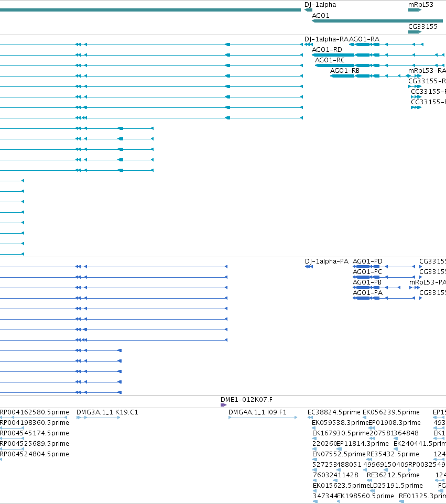The image size is (446, 504).
Task: Click the mRpL53-RA transcript label
Action: tap(427, 70)
